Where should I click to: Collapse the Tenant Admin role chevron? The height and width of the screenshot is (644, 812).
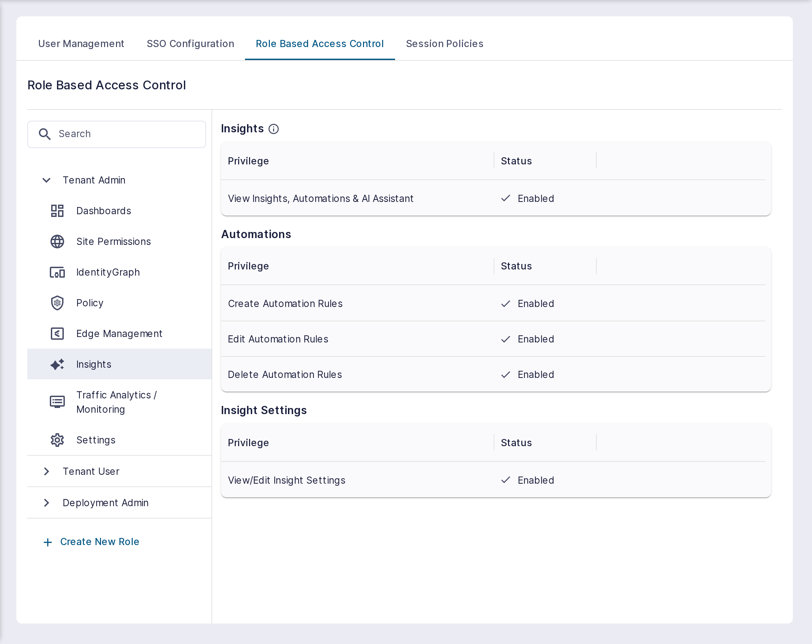pos(46,180)
